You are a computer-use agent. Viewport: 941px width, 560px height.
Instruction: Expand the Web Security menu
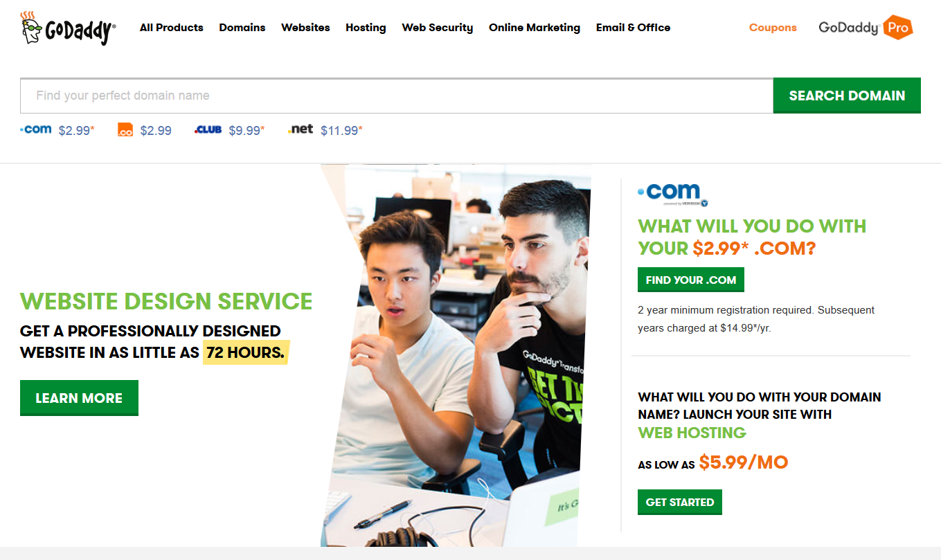tap(438, 28)
